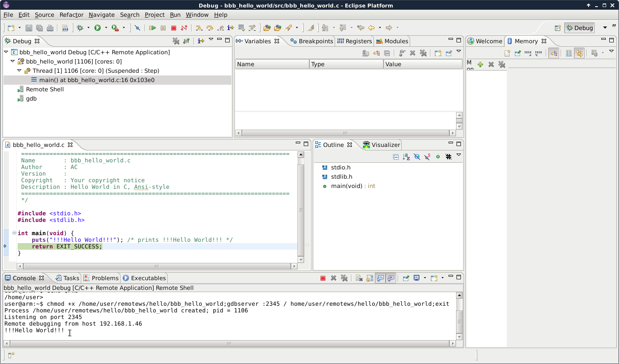
Task: Click the Type column header
Action: point(347,64)
